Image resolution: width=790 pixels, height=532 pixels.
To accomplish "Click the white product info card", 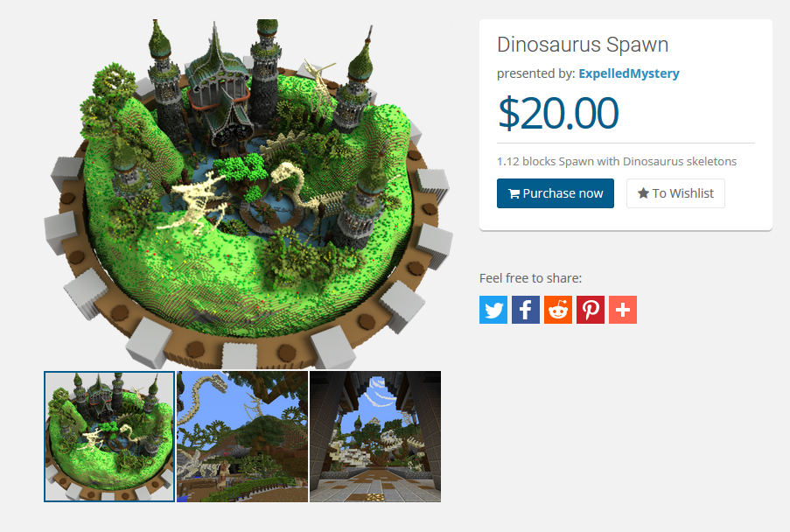I will click(x=626, y=125).
